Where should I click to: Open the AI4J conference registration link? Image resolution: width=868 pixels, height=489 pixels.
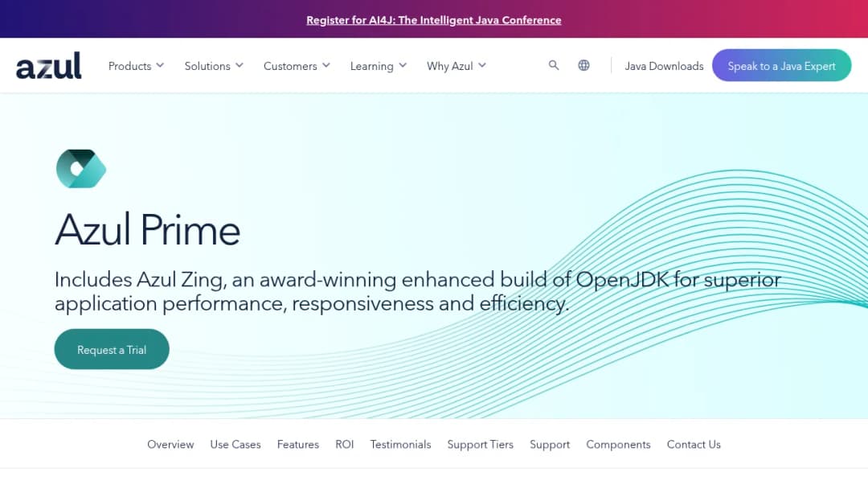coord(433,20)
